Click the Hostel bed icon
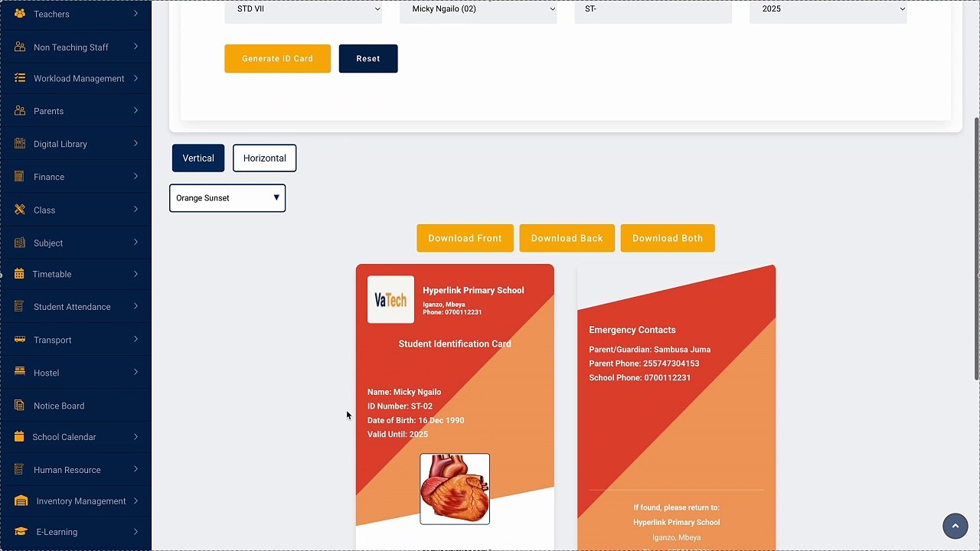 [20, 373]
